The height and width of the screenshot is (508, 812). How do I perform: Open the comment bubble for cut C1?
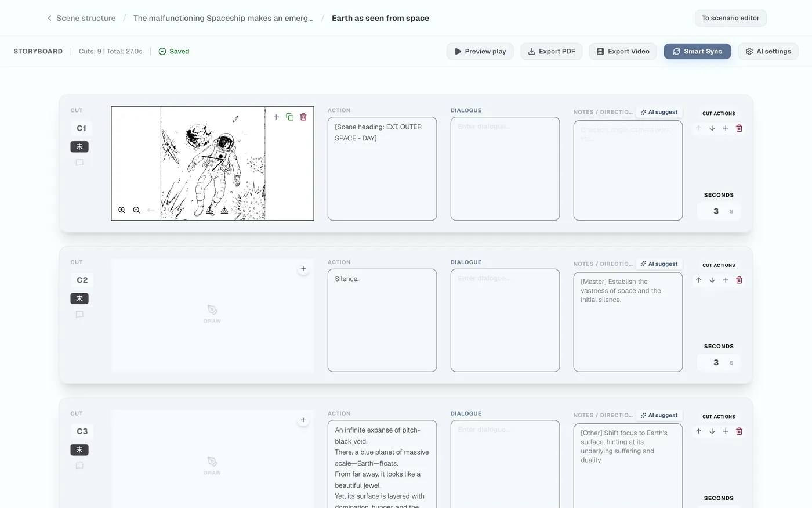pyautogui.click(x=79, y=163)
